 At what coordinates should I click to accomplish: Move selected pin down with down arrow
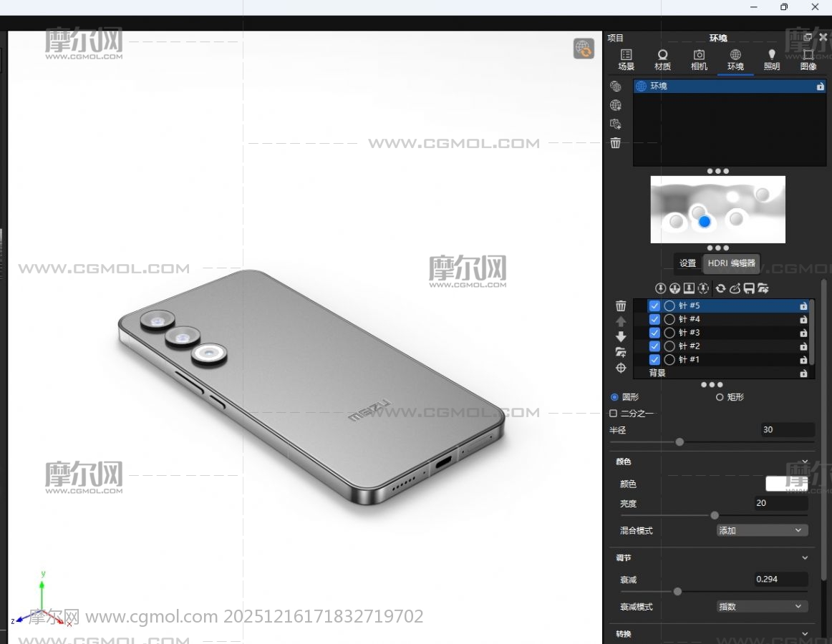[621, 336]
